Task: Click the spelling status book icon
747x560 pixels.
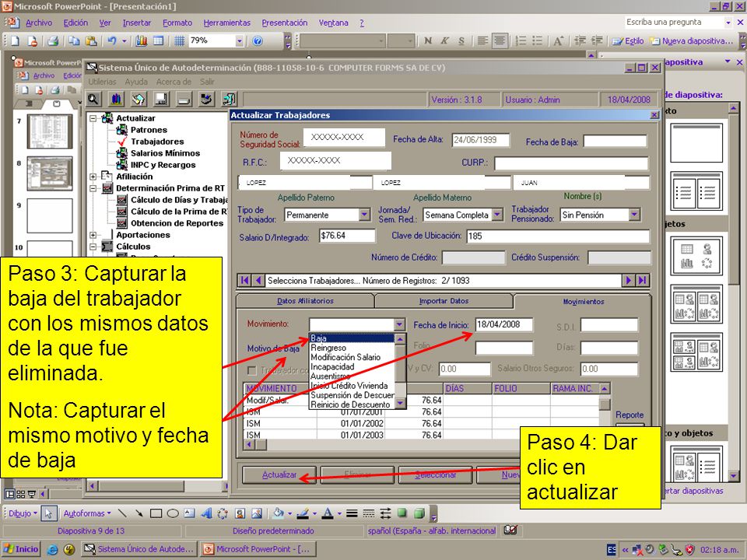Action: 510,530
